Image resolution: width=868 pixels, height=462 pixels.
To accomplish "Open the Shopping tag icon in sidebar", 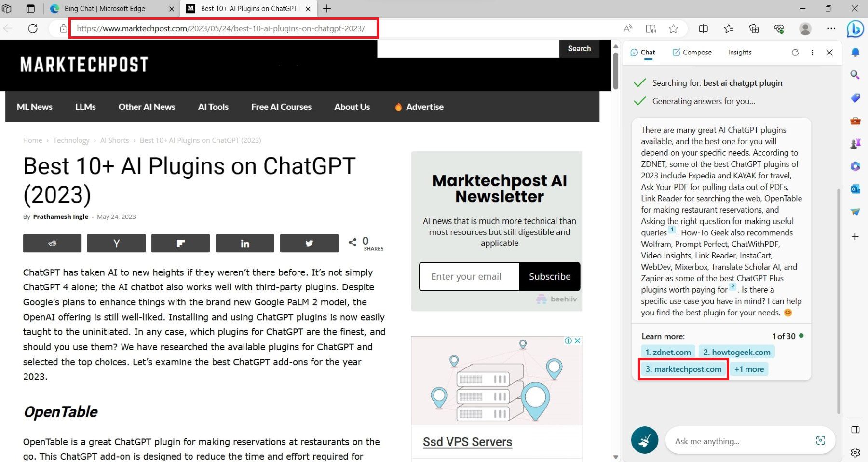I will click(855, 98).
